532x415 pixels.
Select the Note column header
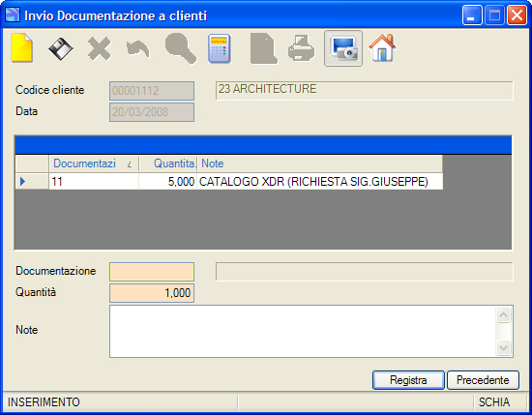click(320, 163)
